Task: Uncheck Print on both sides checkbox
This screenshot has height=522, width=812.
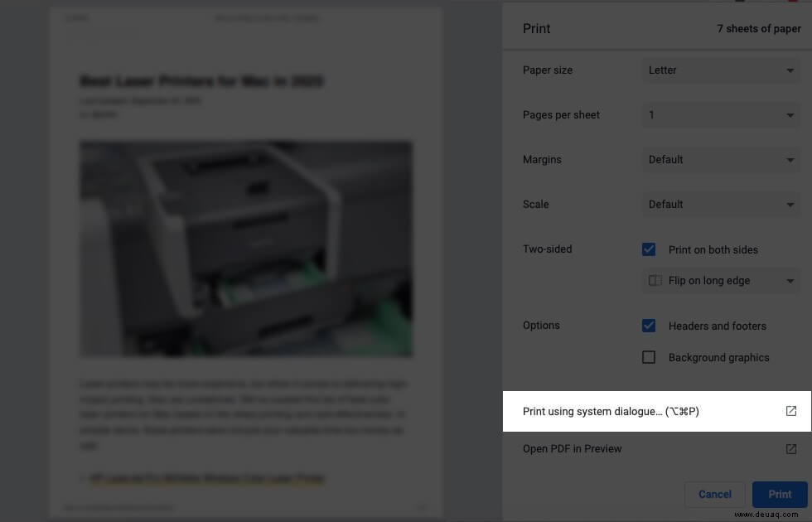Action: [x=648, y=249]
